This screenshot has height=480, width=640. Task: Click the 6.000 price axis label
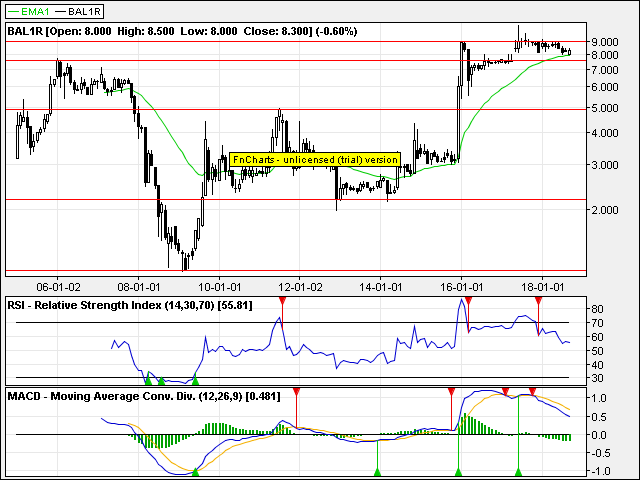[x=604, y=87]
